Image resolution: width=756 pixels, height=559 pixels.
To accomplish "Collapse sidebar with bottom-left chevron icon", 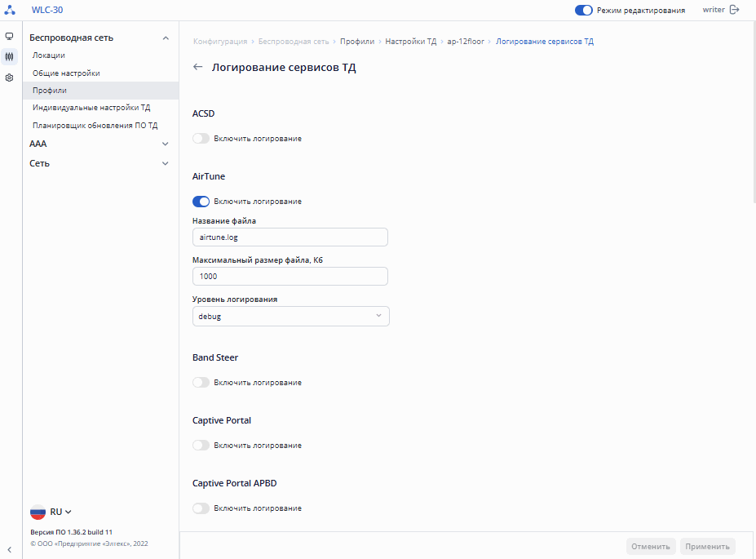I will tap(9, 549).
